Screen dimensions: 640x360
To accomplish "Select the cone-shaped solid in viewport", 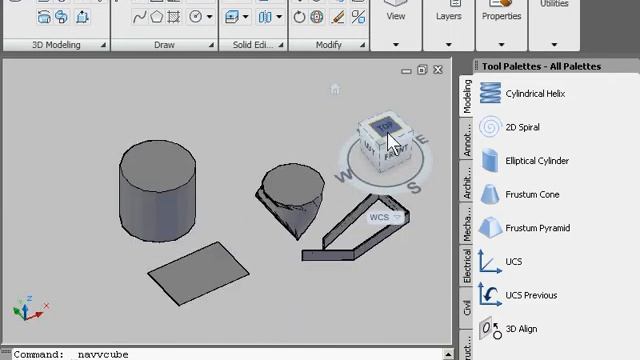I will [291, 201].
